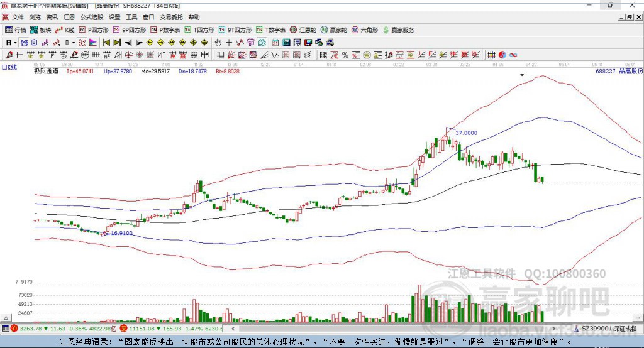Click the up triangle pane expander
The width and height of the screenshot is (644, 348).
click(x=6, y=318)
